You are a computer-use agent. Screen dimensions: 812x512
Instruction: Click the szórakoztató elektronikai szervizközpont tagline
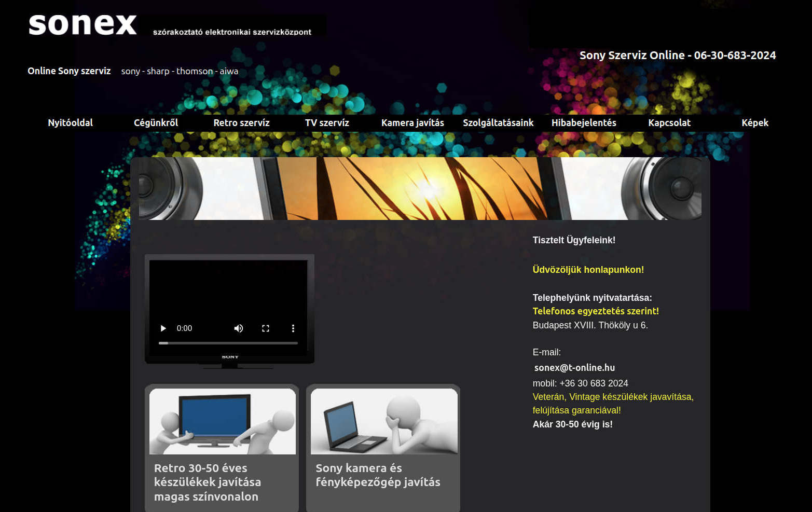(x=232, y=32)
